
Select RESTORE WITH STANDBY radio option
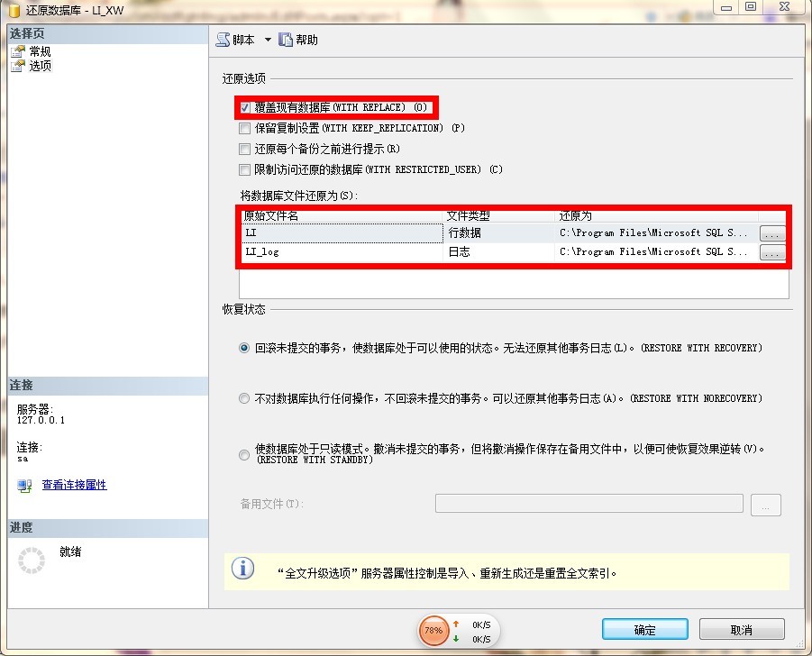click(x=244, y=454)
